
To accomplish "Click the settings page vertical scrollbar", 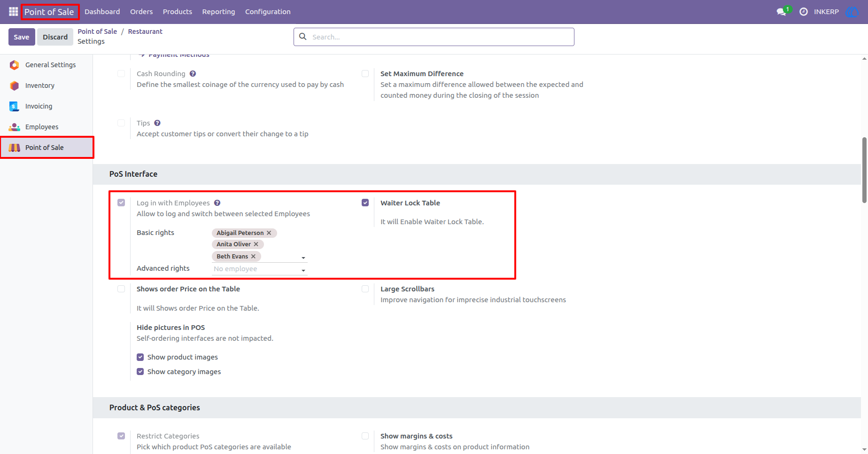I will tap(864, 170).
